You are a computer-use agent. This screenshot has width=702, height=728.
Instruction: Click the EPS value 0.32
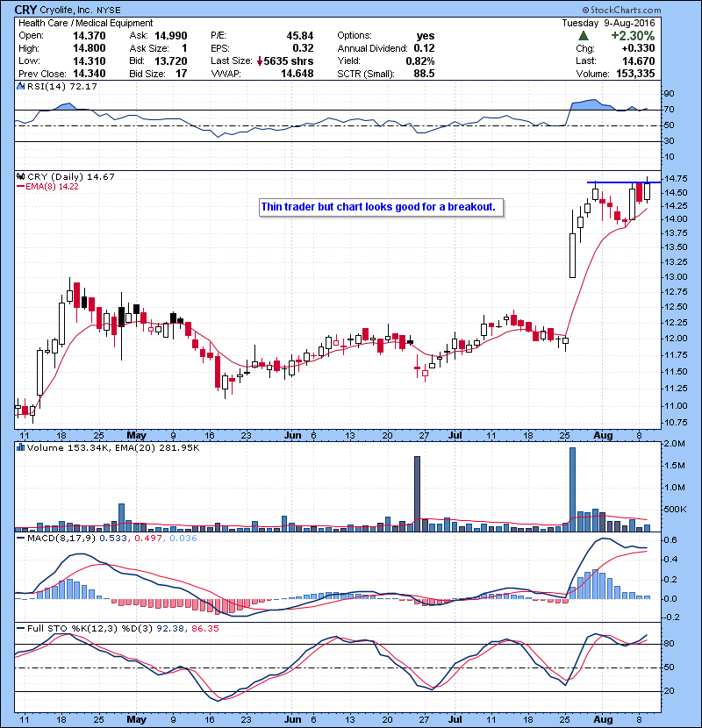tap(303, 48)
